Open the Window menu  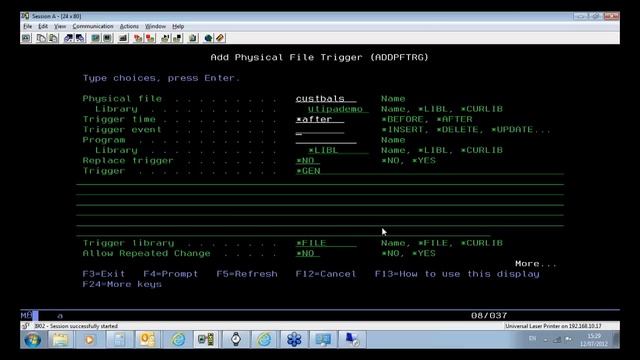(155, 27)
